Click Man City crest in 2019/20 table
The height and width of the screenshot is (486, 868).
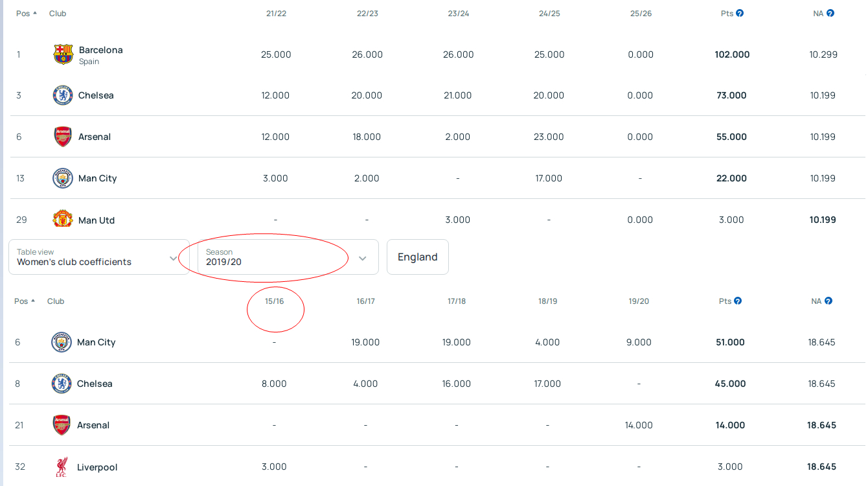(62, 342)
